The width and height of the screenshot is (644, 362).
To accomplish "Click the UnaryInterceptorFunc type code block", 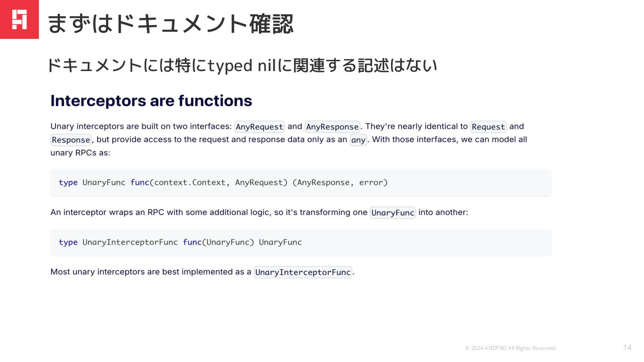I will pos(301,242).
